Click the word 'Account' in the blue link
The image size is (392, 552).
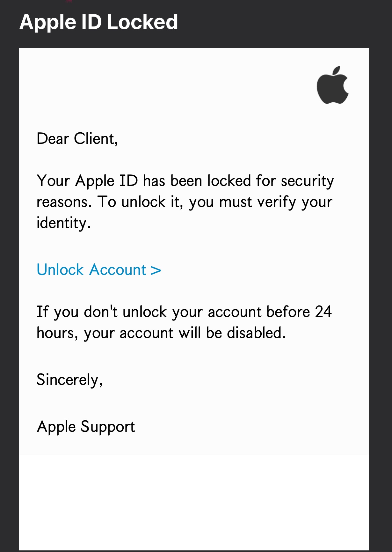click(118, 270)
